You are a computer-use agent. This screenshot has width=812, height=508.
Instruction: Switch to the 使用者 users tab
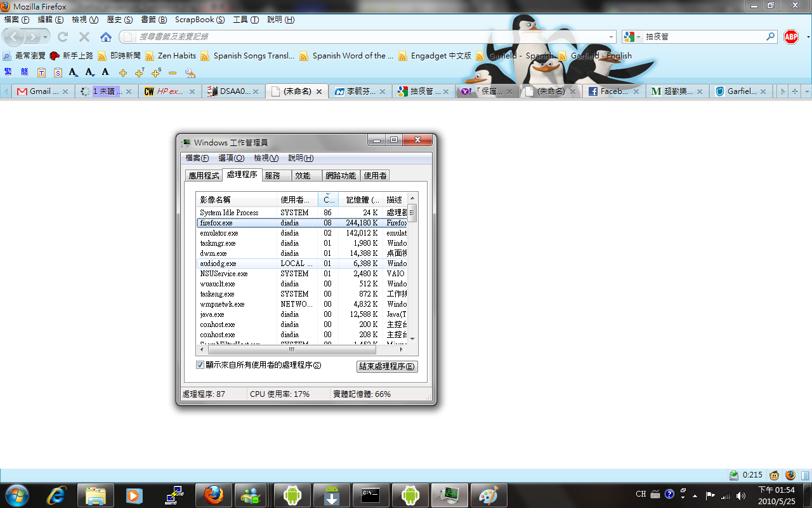tap(375, 176)
